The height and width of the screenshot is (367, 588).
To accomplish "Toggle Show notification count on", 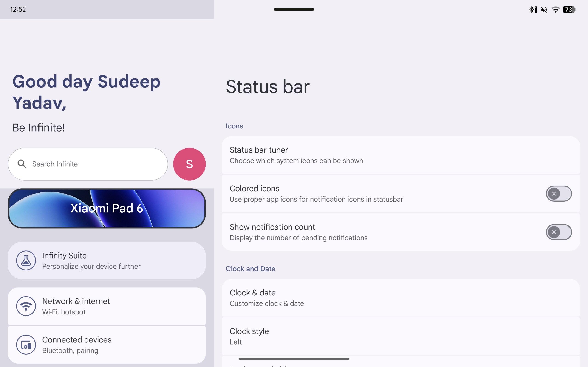I will (x=559, y=232).
